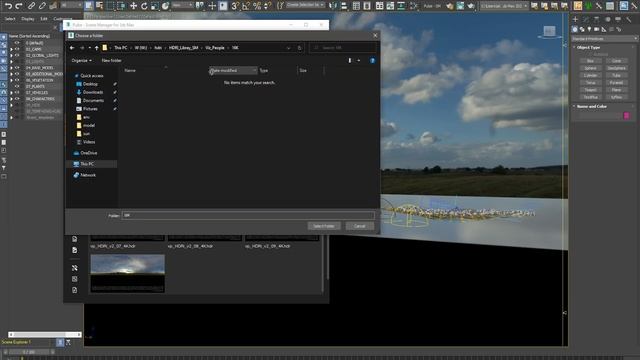This screenshot has width=640, height=360.
Task: Toggle visibility eye of 08_CHARACTERS layer
Action: click(17, 99)
